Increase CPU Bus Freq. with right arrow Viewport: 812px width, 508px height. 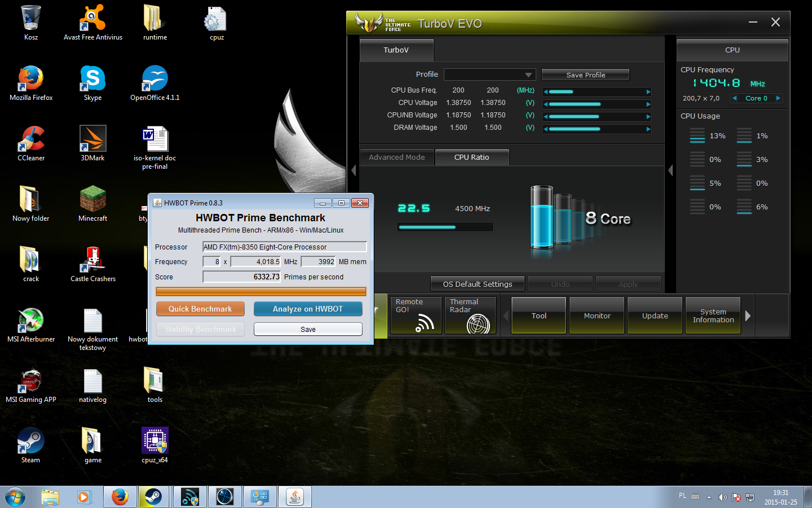648,91
